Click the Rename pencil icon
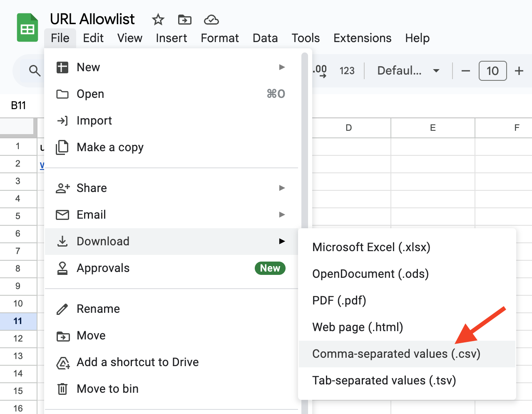 (62, 309)
